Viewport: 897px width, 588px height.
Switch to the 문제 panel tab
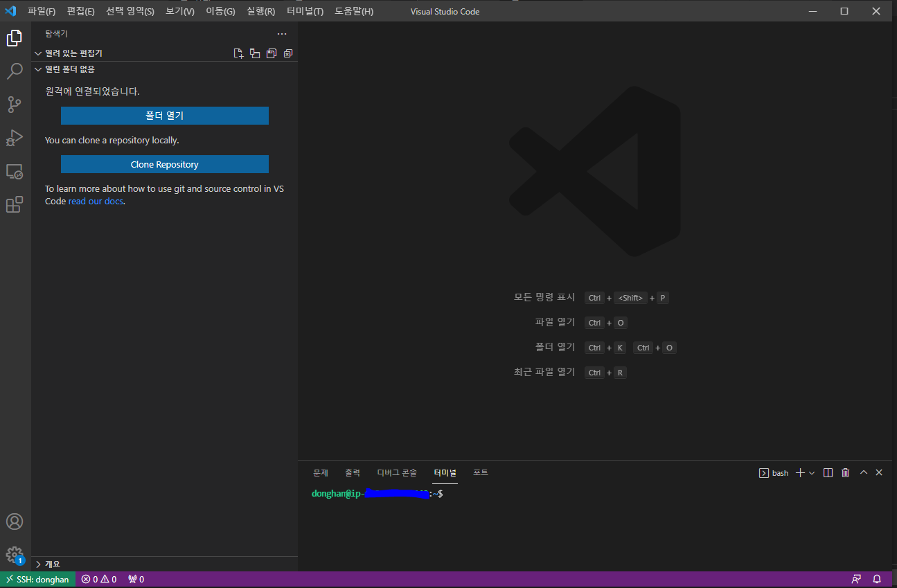coord(321,473)
